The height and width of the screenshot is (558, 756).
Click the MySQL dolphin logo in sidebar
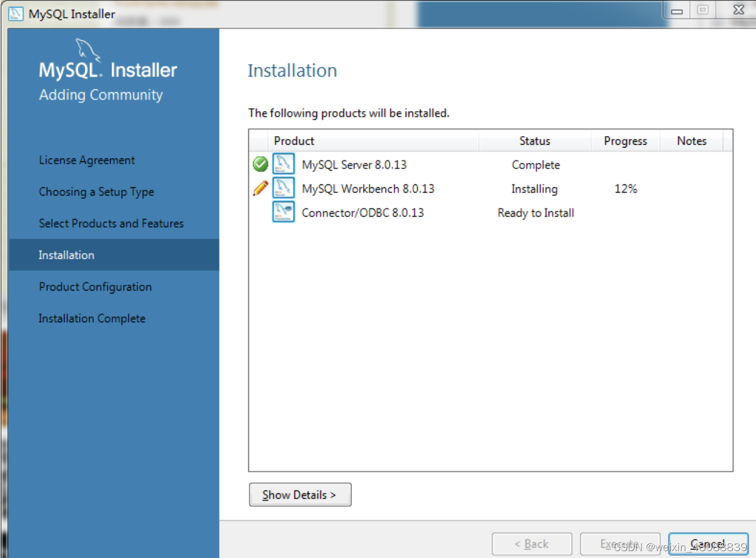point(88,50)
